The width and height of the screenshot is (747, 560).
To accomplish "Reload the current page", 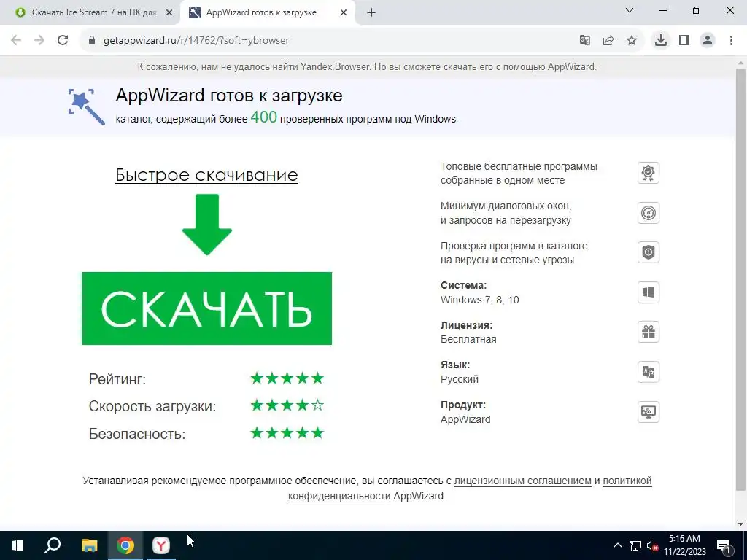I will tap(63, 41).
